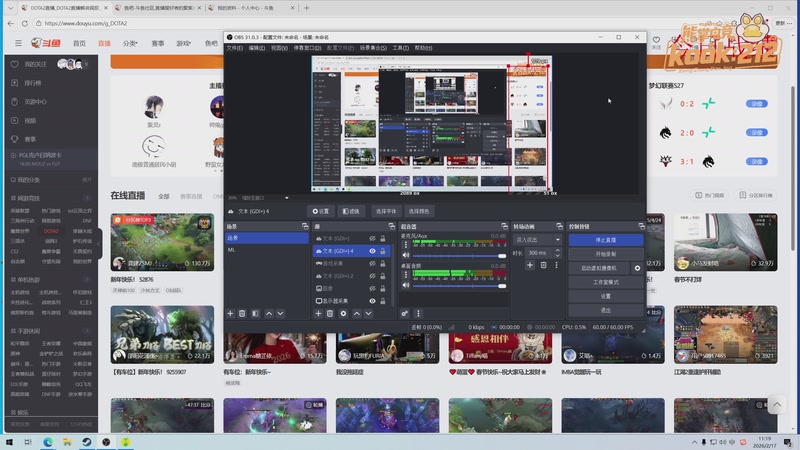Open the 淡入淡出 transition dropdown
The height and width of the screenshot is (450, 800).
coord(537,239)
